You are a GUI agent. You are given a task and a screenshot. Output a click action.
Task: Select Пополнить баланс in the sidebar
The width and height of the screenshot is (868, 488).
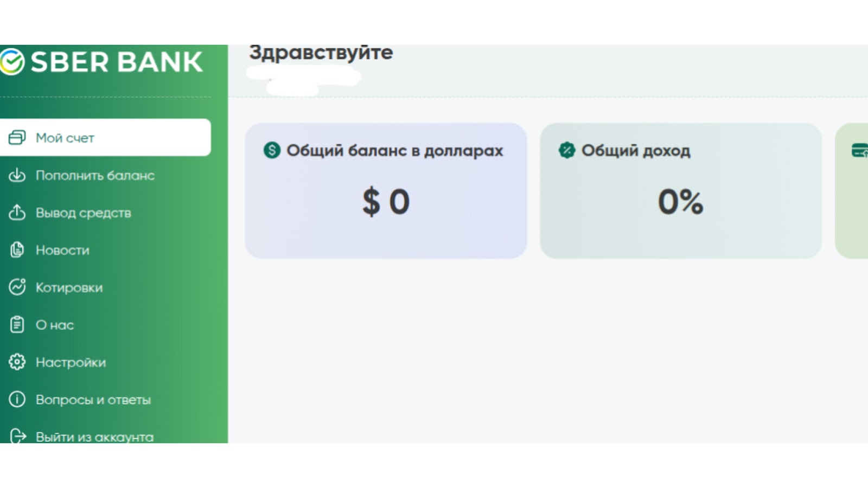click(x=95, y=175)
